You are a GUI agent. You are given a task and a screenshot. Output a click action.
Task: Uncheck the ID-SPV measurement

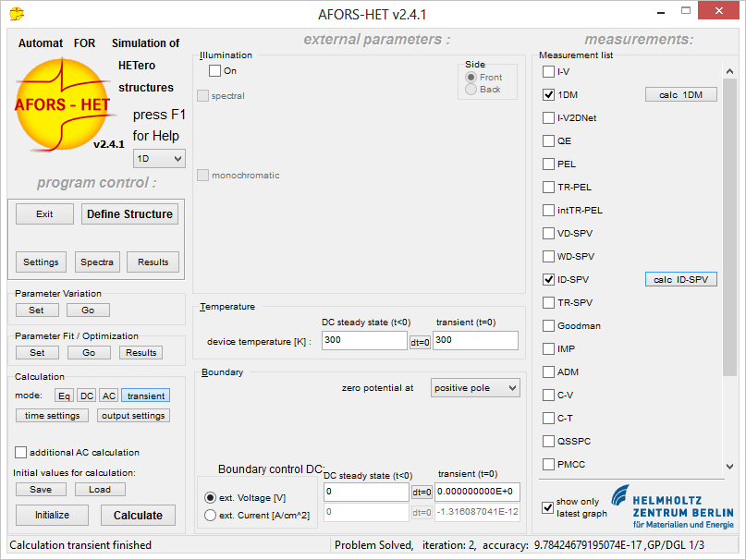pyautogui.click(x=548, y=280)
